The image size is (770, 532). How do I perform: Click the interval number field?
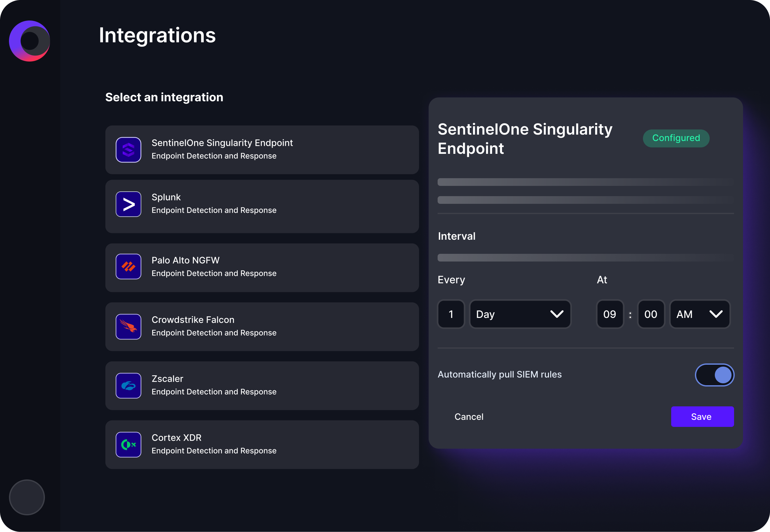click(451, 314)
